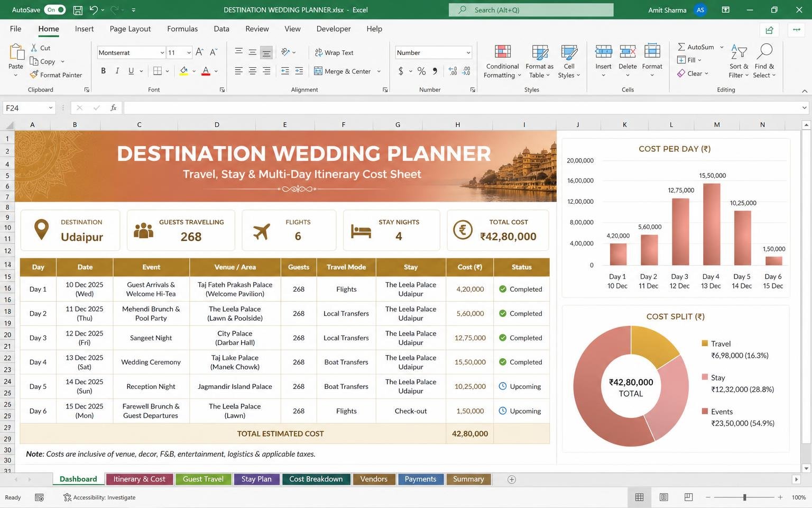Click the Search box in title bar

click(531, 10)
